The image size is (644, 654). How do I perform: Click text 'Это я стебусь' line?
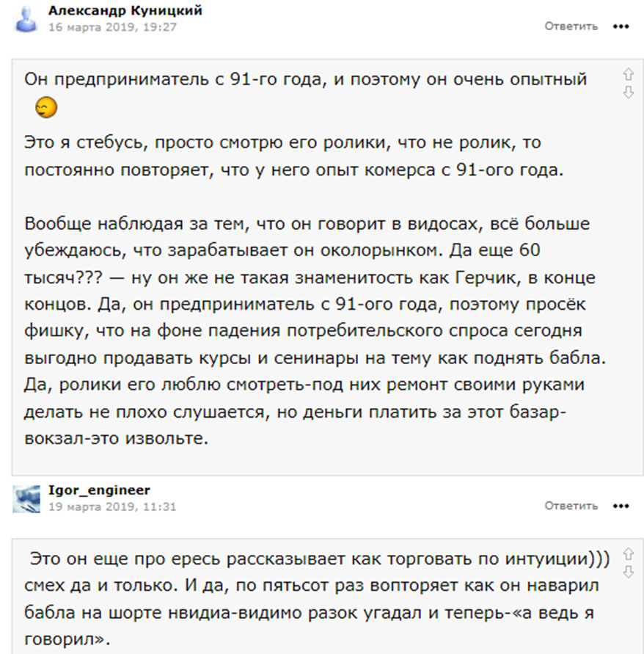tap(282, 143)
